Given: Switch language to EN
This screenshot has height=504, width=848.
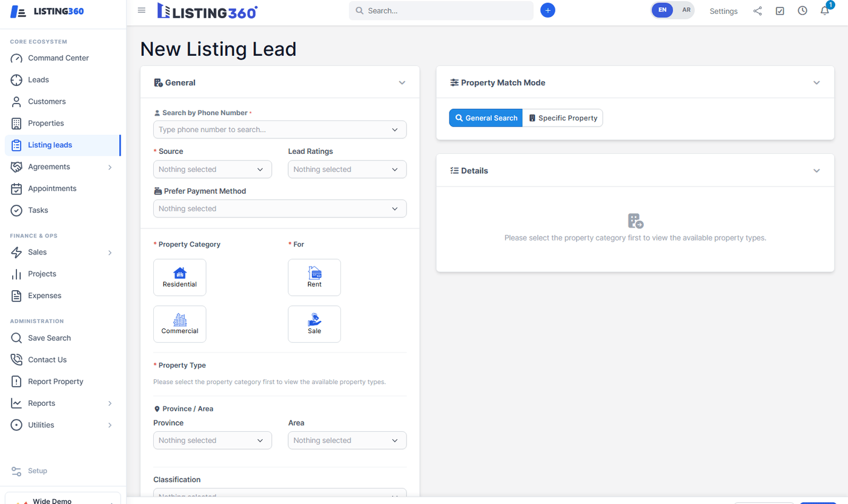Looking at the screenshot, I should [662, 10].
